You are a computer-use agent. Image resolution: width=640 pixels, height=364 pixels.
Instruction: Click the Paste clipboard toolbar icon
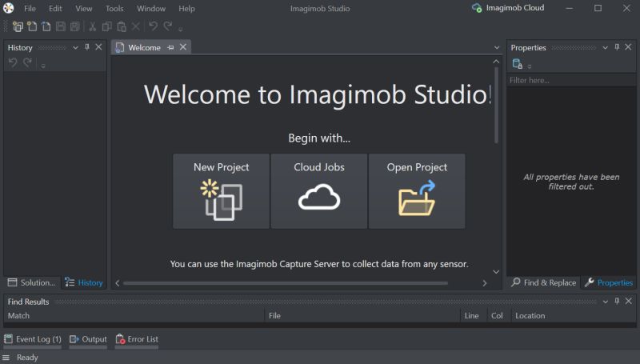(x=122, y=26)
